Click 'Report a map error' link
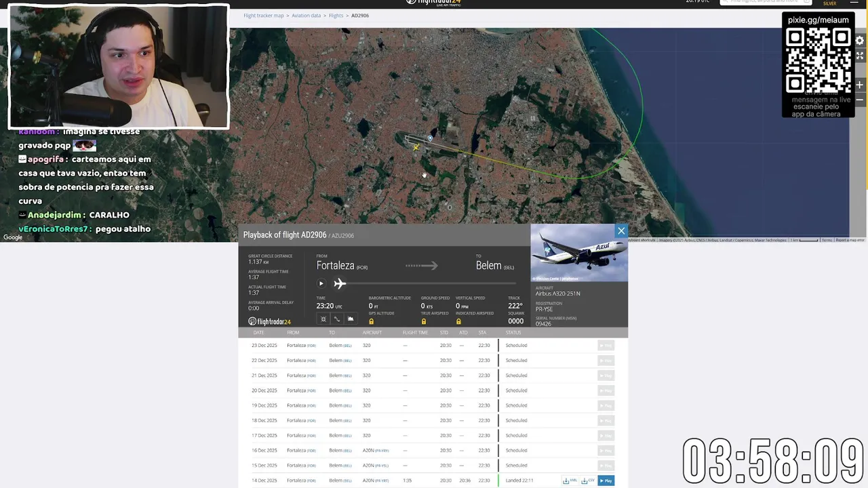The height and width of the screenshot is (488, 868). pos(850,240)
